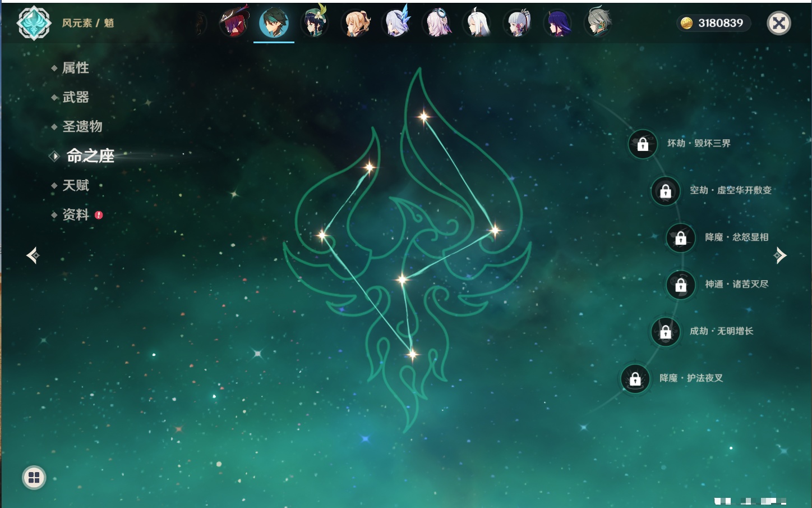Open constellation 空劫·虚空华开敷变
Image resolution: width=812 pixels, height=508 pixels.
point(666,191)
